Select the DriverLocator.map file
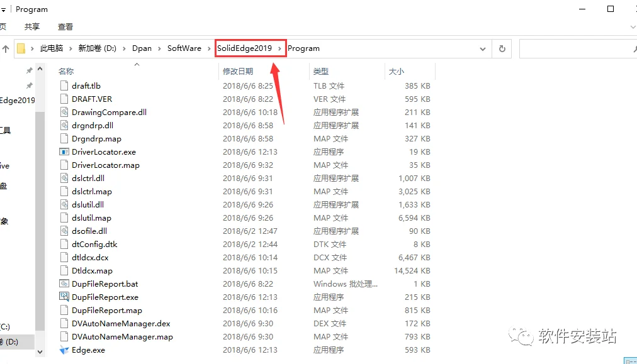Screen dimensions: 637x364 click(x=106, y=165)
